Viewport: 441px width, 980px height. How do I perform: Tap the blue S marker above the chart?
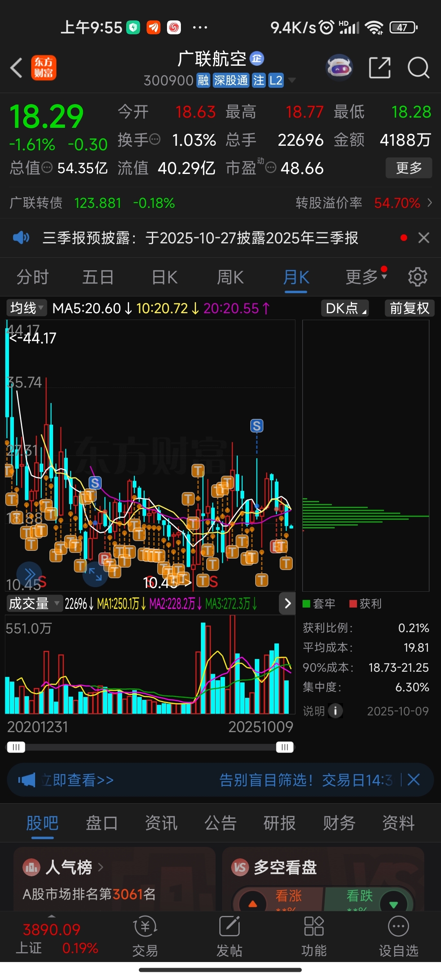(x=257, y=426)
